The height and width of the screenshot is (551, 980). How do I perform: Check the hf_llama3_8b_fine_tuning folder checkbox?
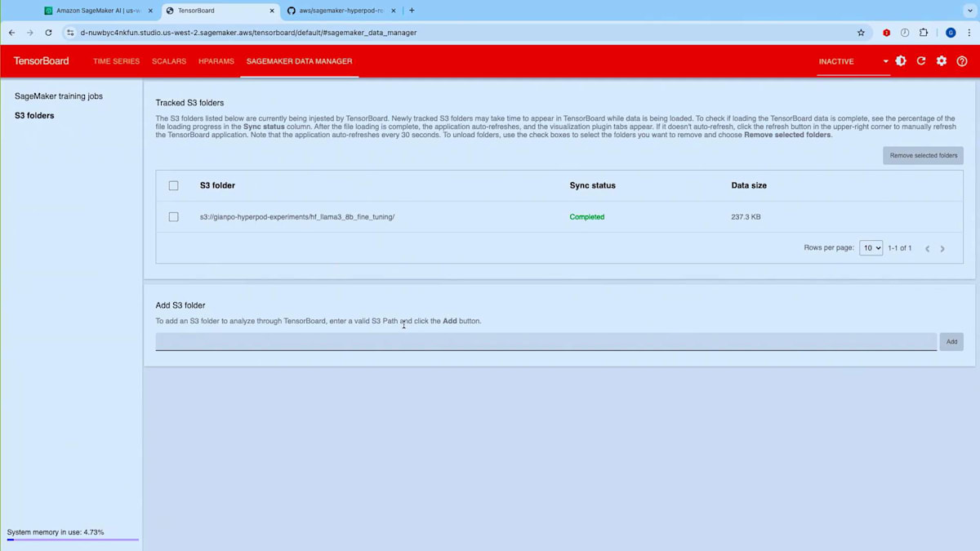(173, 217)
